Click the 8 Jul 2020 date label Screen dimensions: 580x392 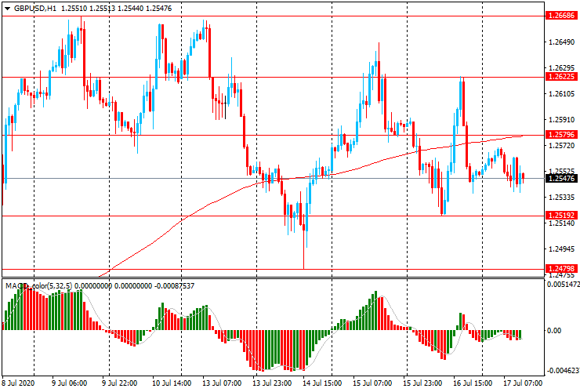[x=20, y=383]
